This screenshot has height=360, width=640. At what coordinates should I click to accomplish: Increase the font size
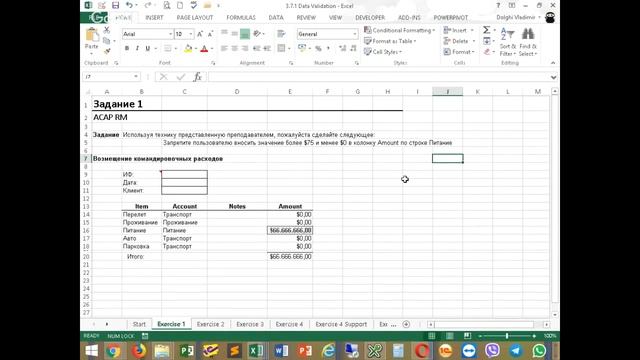tap(200, 34)
